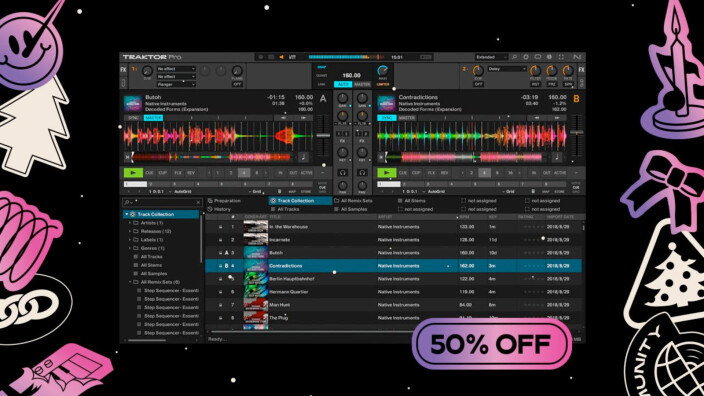Click the orange audio indicator icon

pyautogui.click(x=282, y=57)
